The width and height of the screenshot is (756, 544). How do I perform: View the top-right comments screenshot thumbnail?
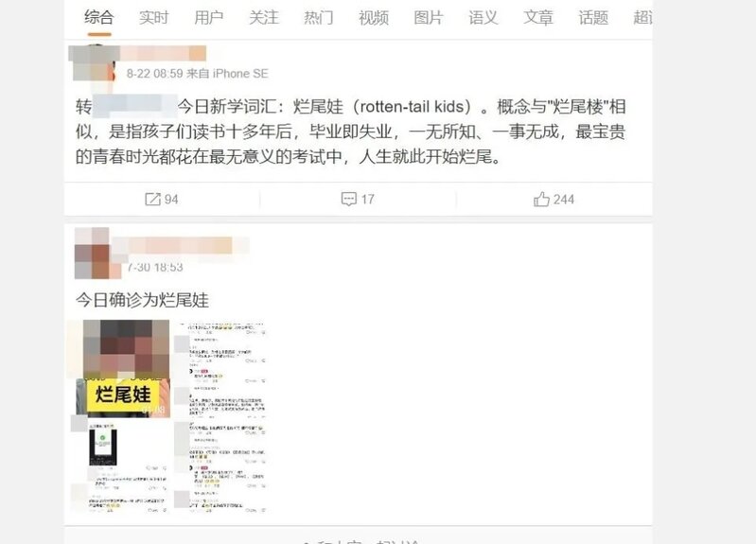(220, 369)
